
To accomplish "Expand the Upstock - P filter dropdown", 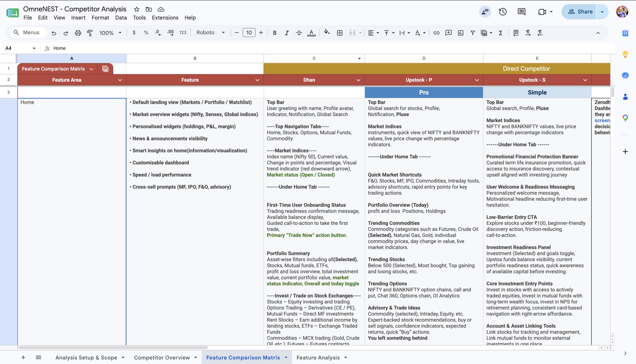I will pos(477,80).
